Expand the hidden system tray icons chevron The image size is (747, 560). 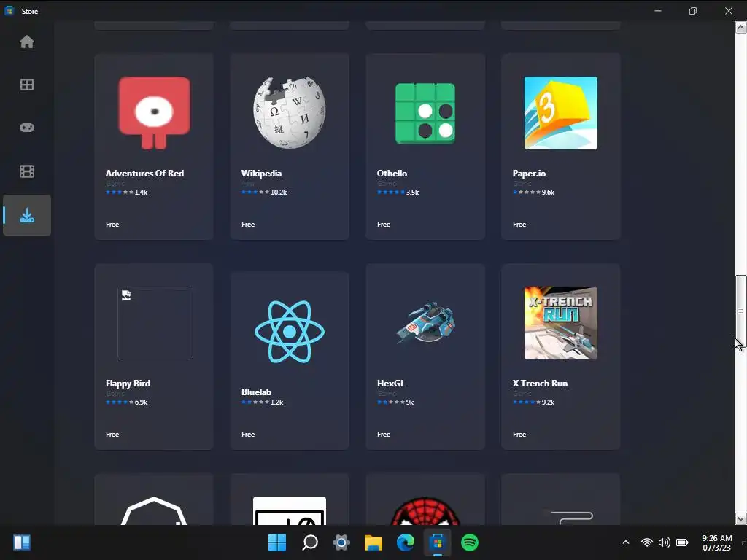[626, 542]
